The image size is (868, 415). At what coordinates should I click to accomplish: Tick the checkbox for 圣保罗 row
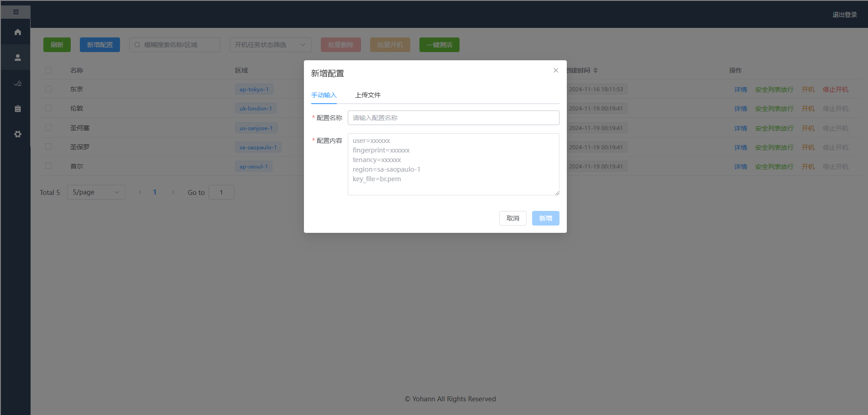point(48,147)
